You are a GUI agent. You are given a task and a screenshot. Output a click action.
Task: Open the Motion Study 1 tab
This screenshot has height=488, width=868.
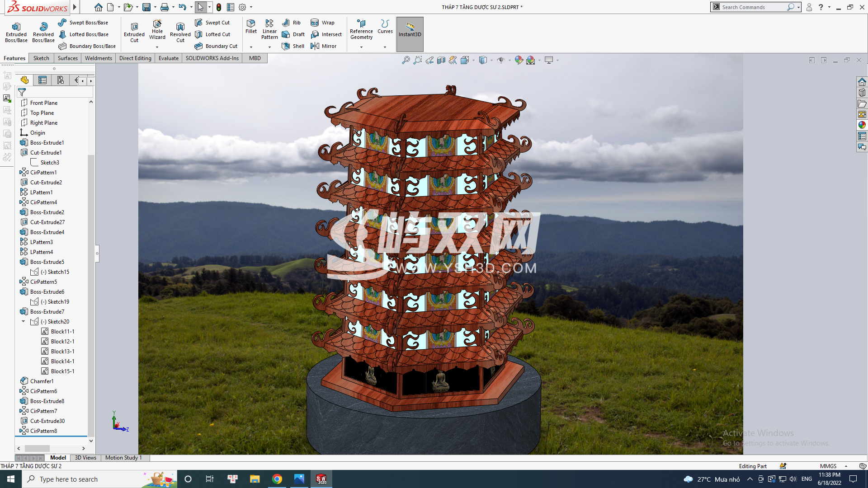coord(123,458)
